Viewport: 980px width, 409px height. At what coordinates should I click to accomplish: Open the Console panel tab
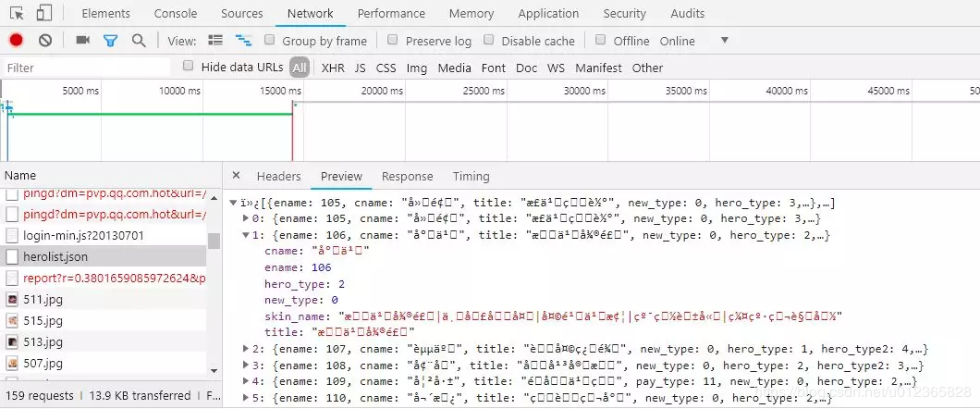(176, 13)
